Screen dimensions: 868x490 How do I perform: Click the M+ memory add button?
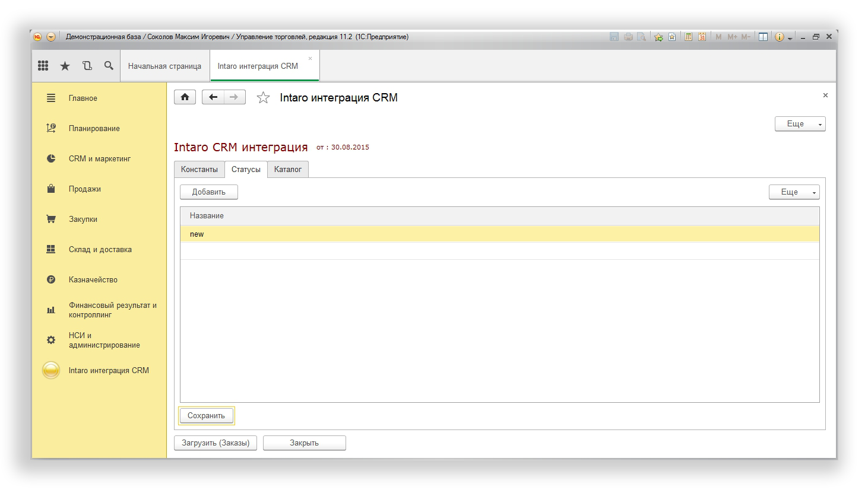[732, 37]
